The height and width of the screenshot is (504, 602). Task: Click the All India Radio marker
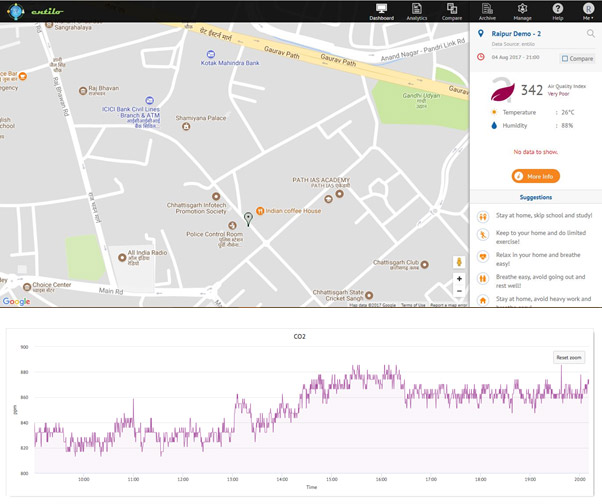[x=122, y=258]
